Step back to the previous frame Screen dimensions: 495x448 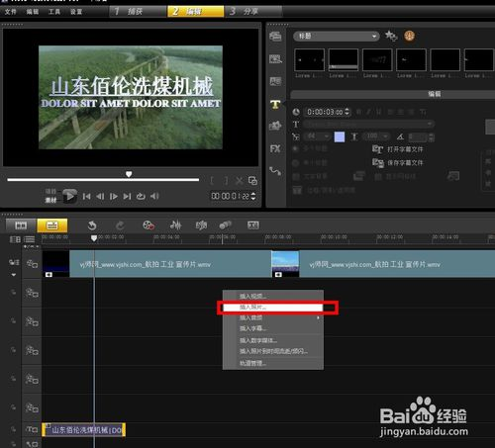(100, 197)
